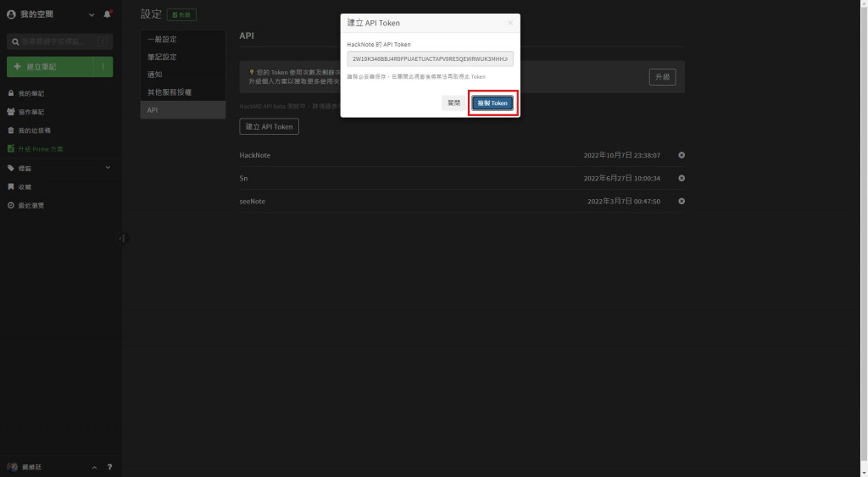Click 升級 Prime 方案 link
This screenshot has width=868, height=477.
pos(41,149)
